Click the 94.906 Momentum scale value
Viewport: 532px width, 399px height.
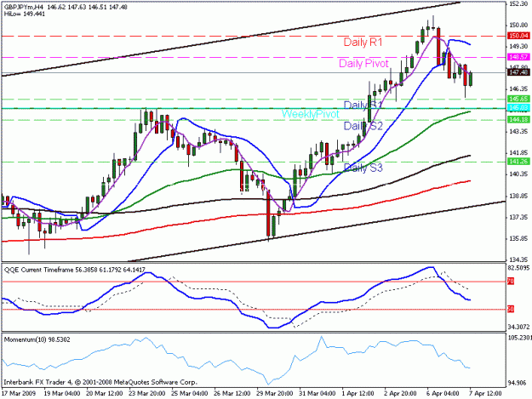point(518,383)
